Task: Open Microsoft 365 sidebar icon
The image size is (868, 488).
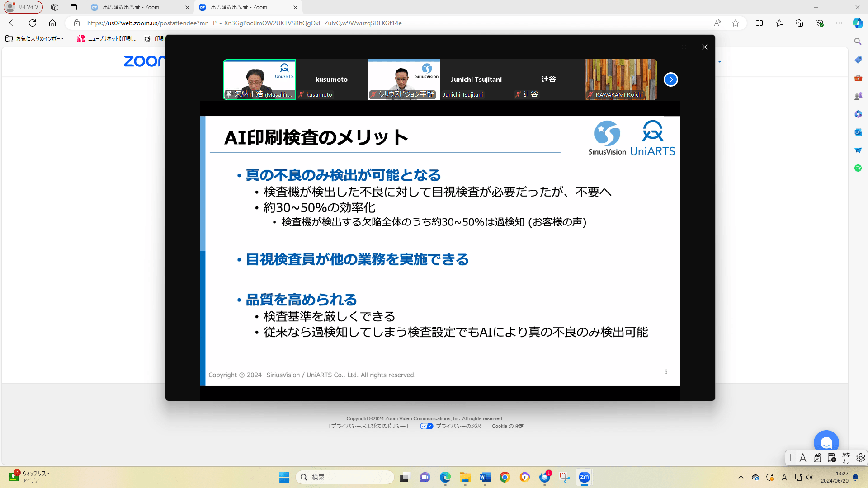Action: (858, 114)
